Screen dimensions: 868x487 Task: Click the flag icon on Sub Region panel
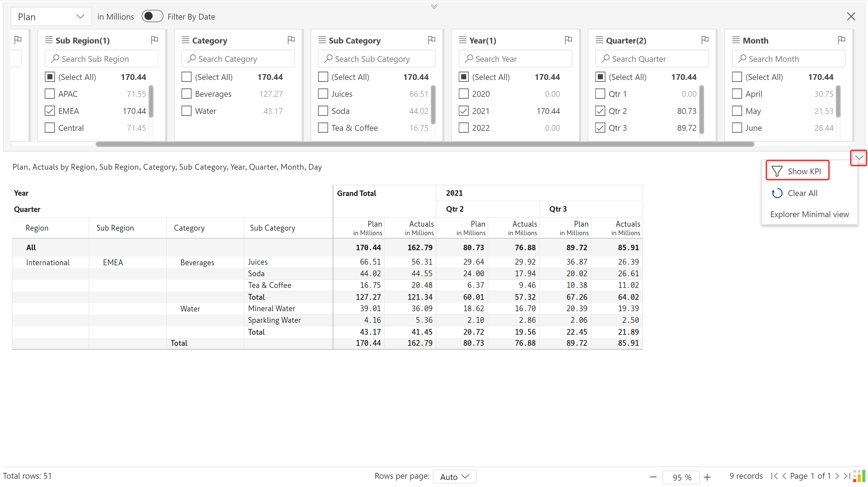(154, 40)
